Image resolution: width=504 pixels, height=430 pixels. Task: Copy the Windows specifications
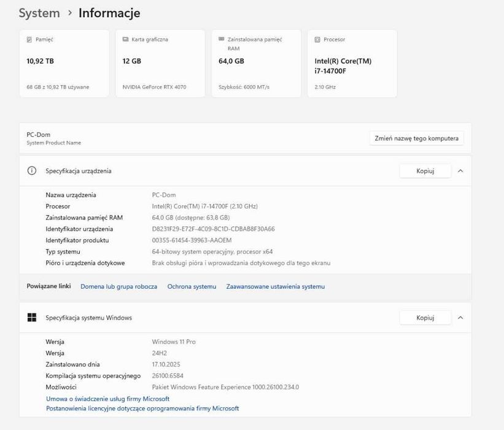tap(425, 318)
